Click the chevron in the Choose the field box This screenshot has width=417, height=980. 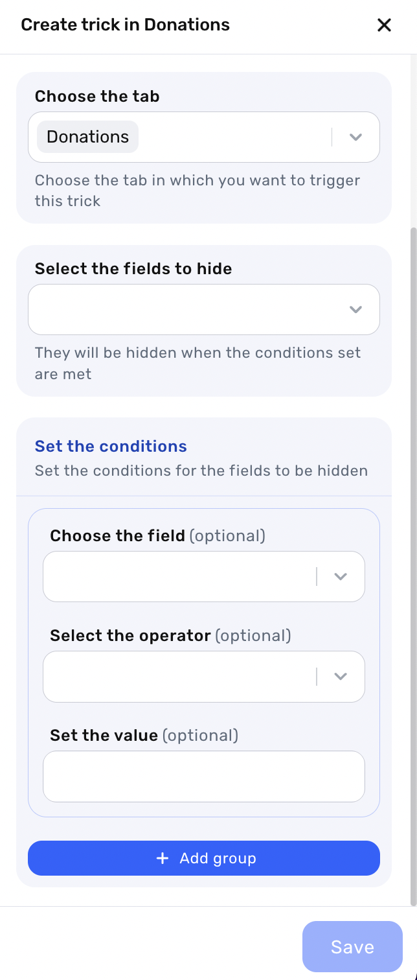click(341, 577)
